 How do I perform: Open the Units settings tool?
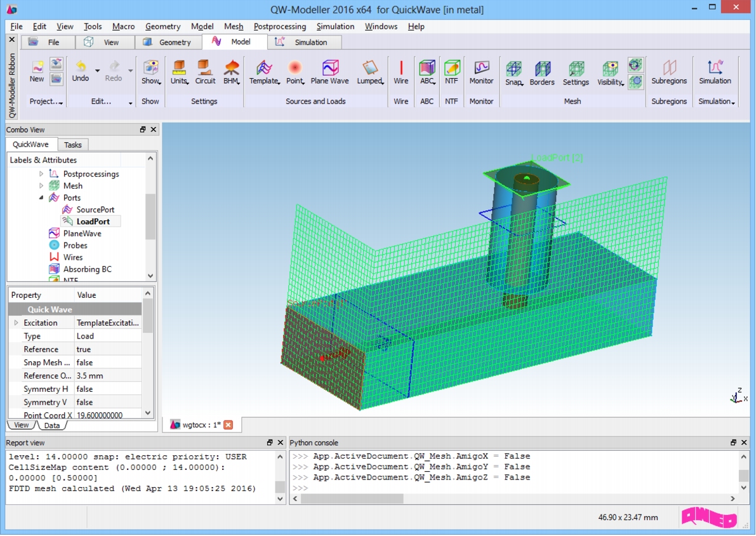pyautogui.click(x=179, y=72)
